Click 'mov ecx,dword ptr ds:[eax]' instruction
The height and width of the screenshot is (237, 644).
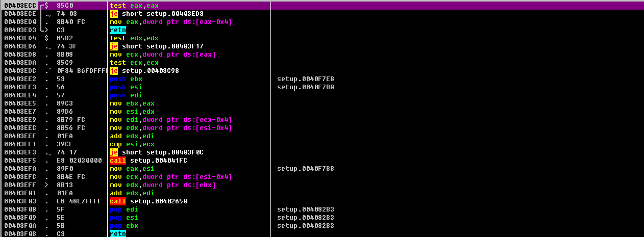coord(163,55)
